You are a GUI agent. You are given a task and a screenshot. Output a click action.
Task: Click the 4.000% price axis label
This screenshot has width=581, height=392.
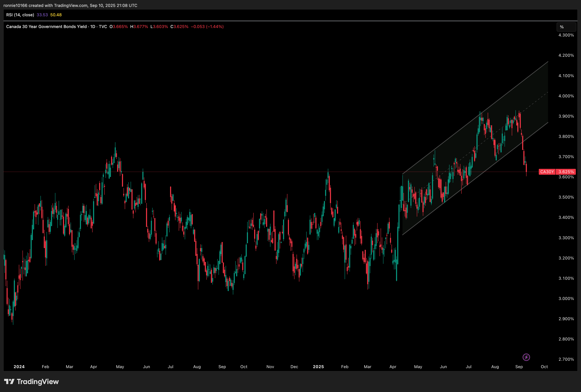(x=566, y=96)
